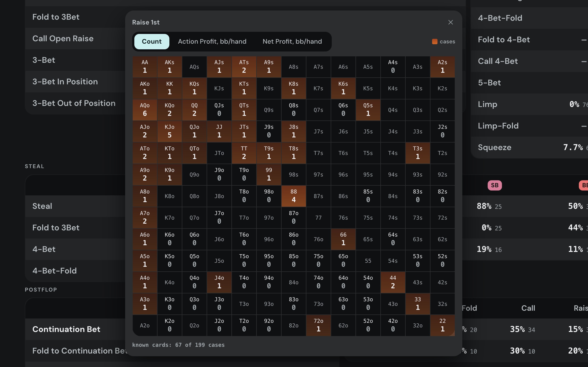
Task: Click the J4o hand cell
Action: tap(219, 282)
